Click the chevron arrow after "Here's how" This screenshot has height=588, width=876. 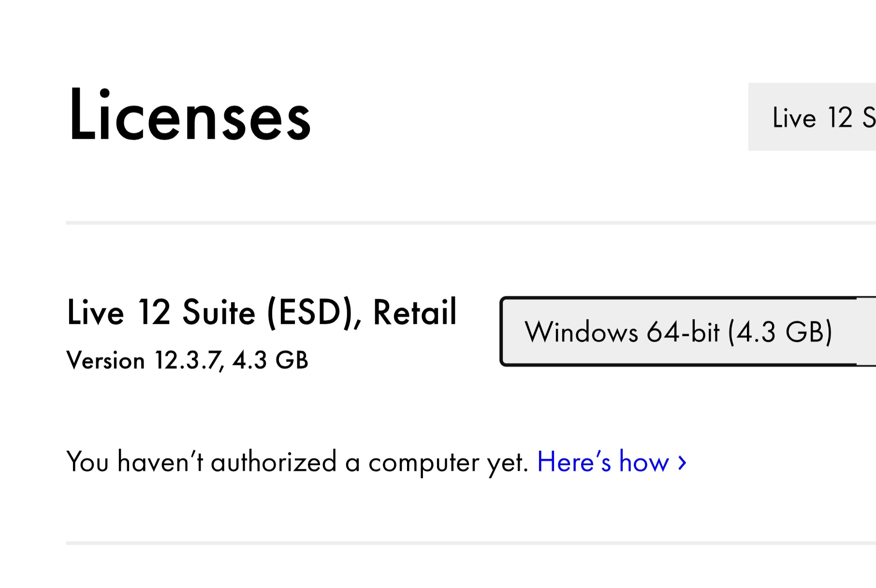click(x=682, y=462)
